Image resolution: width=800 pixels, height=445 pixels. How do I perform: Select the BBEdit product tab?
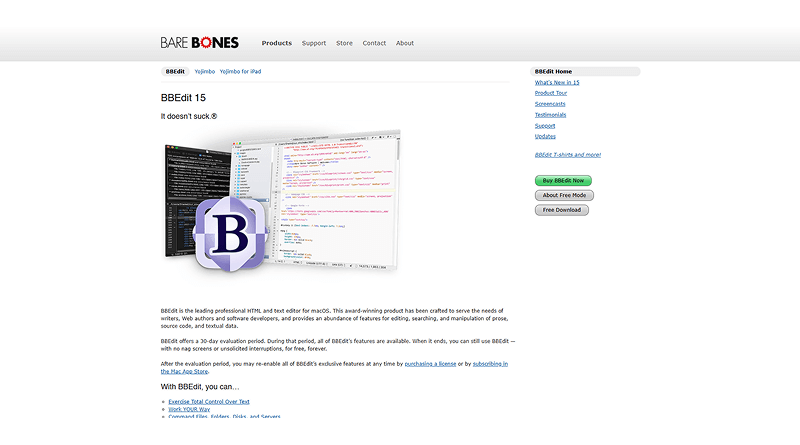point(175,71)
